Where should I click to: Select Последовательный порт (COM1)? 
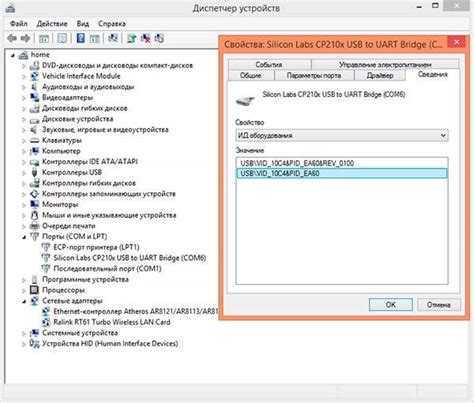click(107, 268)
